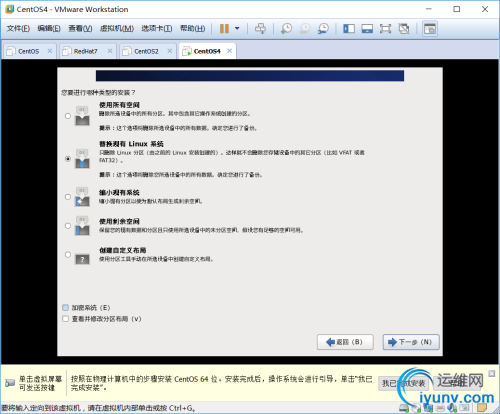
Task: Toggle the library sidebar icon in toolbar
Action: point(349,29)
